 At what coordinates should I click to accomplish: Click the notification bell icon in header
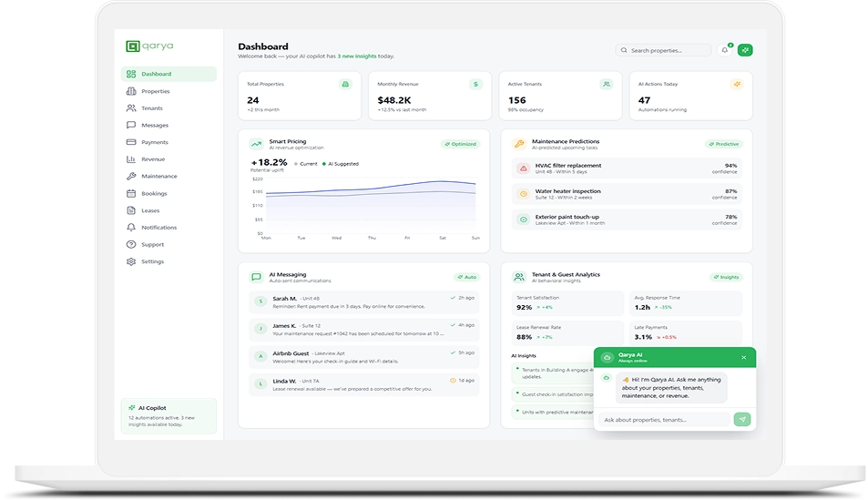tap(725, 50)
